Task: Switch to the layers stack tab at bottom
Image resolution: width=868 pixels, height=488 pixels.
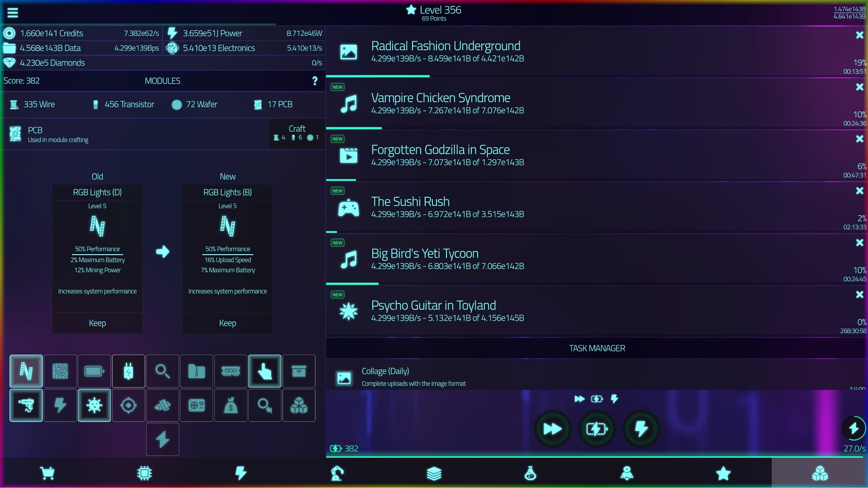Action: [x=433, y=473]
